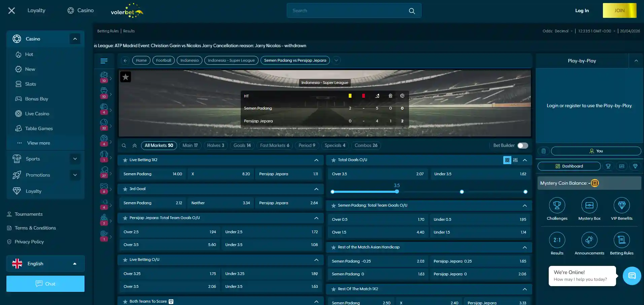
Task: Collapse all markets with the double chevron
Action: click(135, 146)
